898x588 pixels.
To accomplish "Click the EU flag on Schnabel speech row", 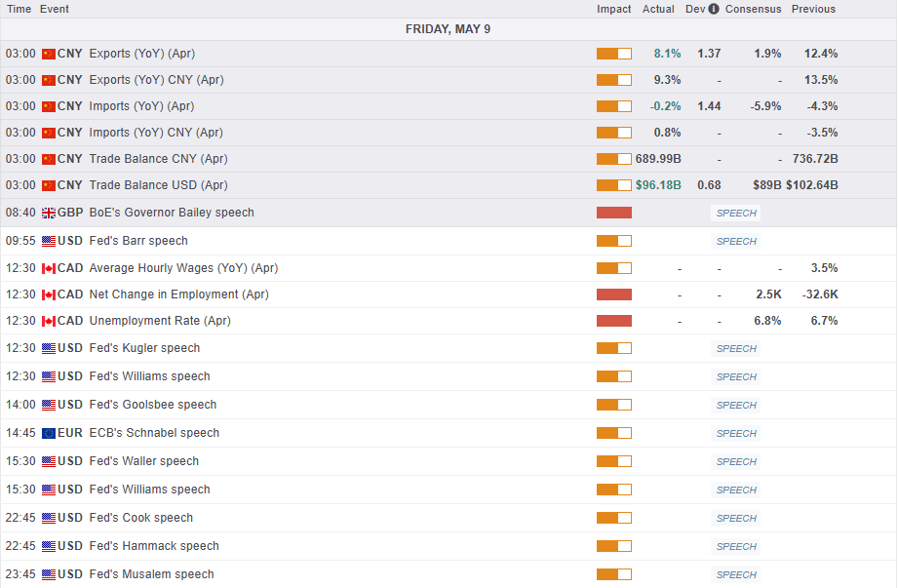I will 49,433.
